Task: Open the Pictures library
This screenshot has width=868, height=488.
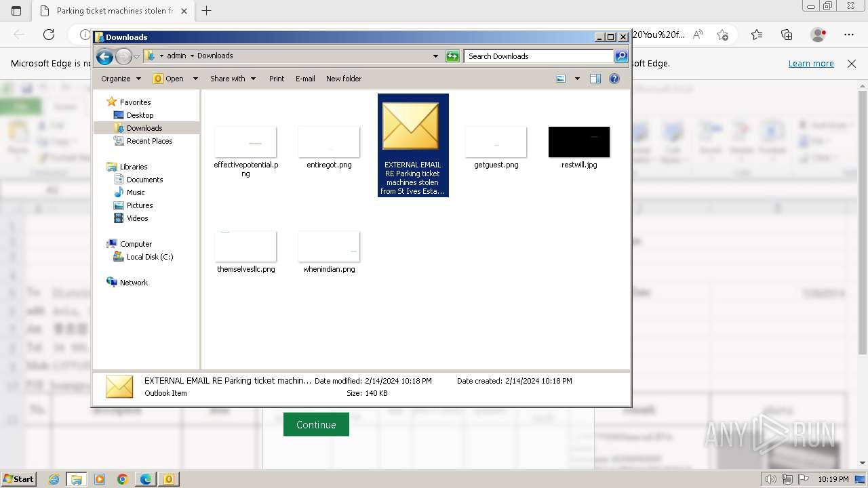Action: point(139,205)
